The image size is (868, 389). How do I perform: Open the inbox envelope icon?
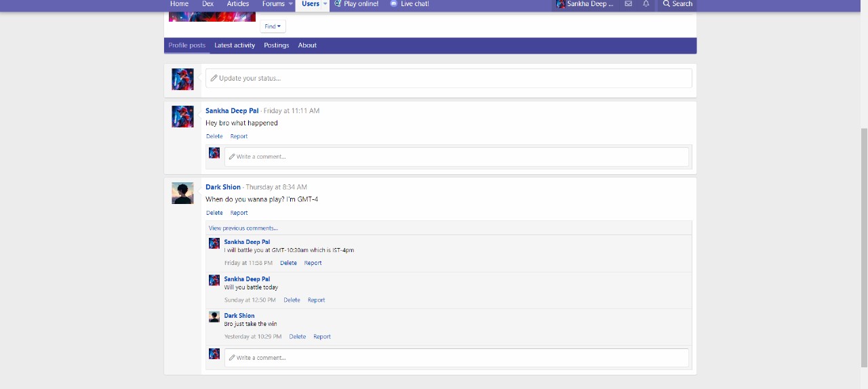click(628, 4)
